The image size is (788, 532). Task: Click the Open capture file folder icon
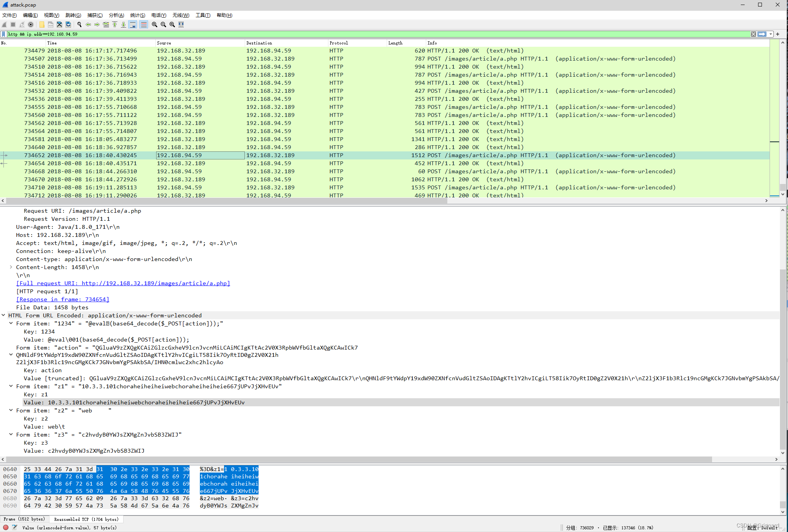42,25
